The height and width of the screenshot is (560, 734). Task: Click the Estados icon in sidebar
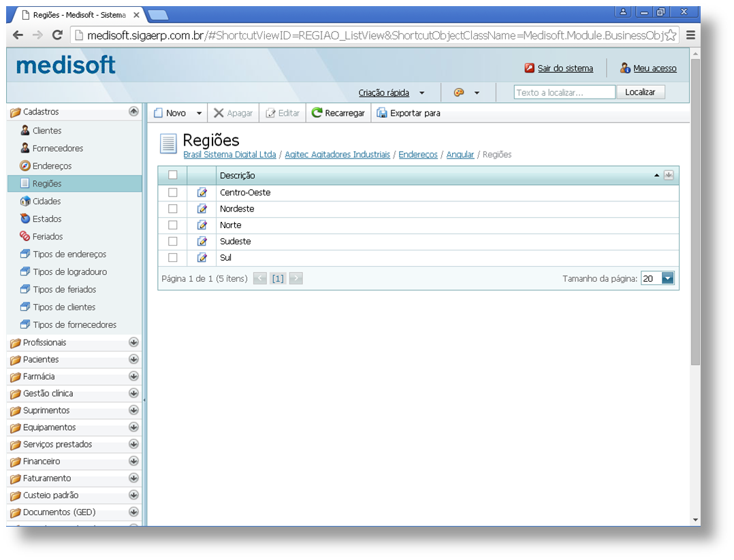[x=25, y=218]
